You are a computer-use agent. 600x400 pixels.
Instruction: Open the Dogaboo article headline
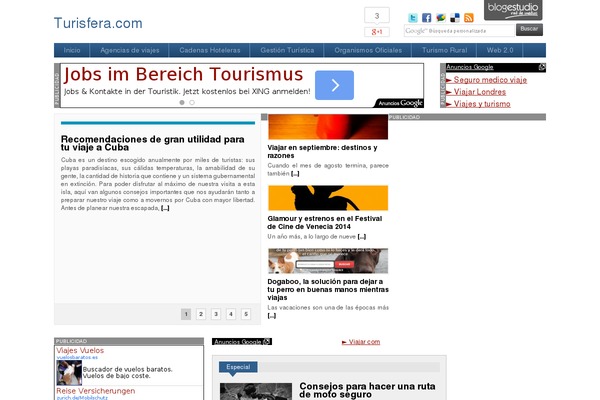point(328,289)
